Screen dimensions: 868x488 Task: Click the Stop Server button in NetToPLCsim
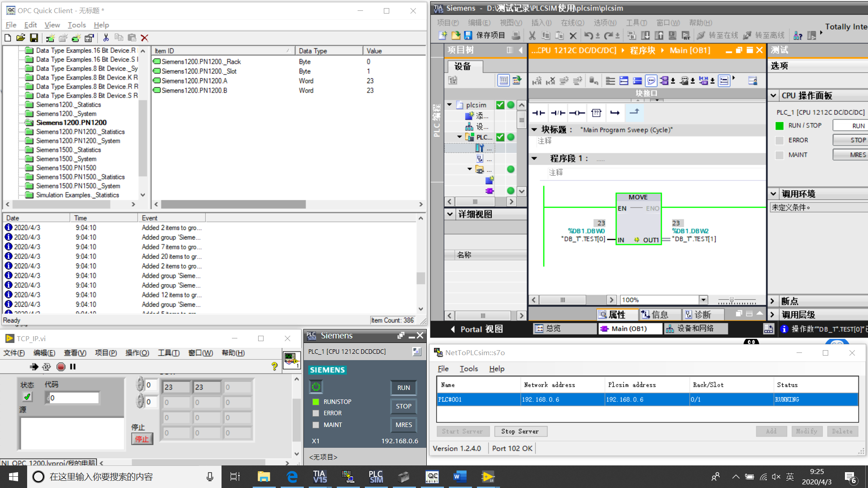(520, 431)
